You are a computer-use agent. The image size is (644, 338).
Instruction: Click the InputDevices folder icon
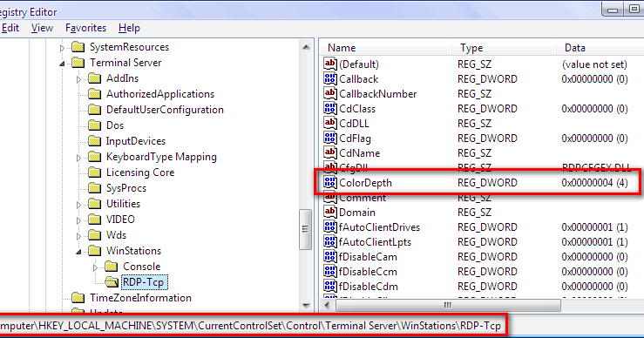pos(94,141)
